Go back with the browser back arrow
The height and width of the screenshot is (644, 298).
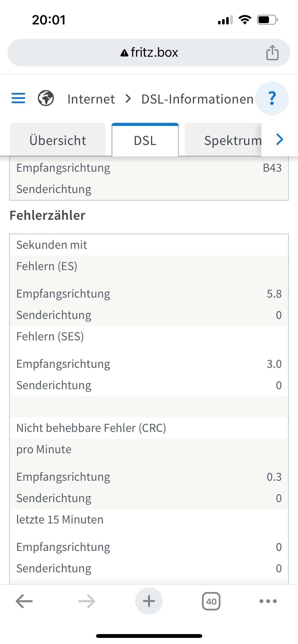click(24, 601)
